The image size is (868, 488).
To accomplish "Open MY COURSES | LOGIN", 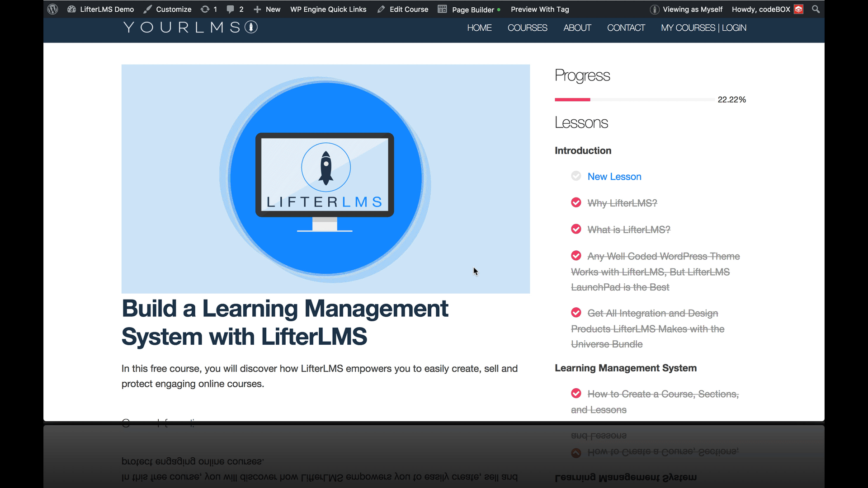I will (703, 28).
